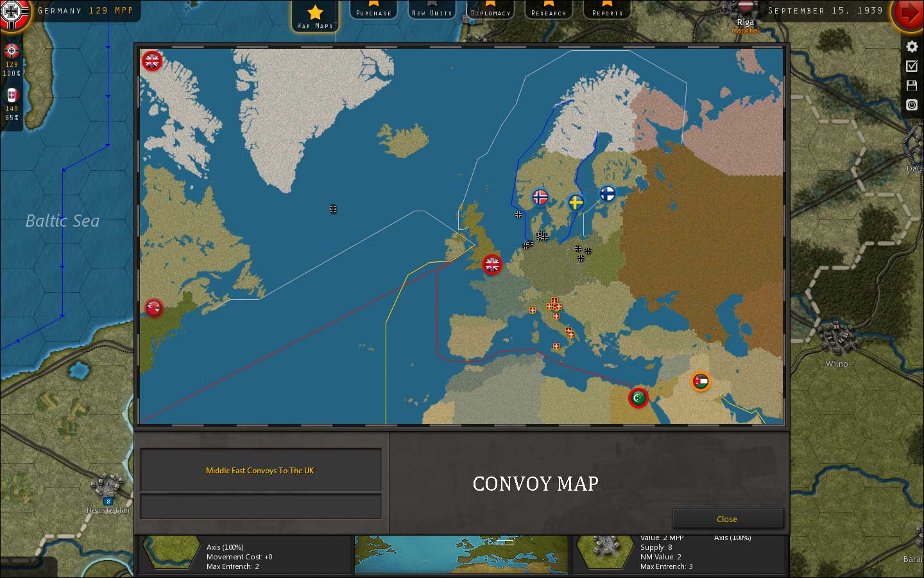The image size is (924, 578).
Task: Click the British flag marker near Greenland
Action: (x=152, y=61)
